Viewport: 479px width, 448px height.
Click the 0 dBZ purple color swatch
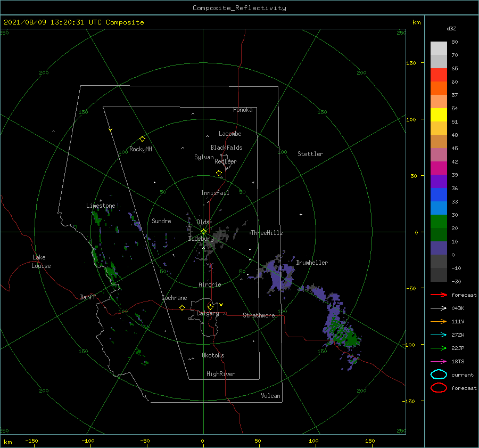click(439, 248)
